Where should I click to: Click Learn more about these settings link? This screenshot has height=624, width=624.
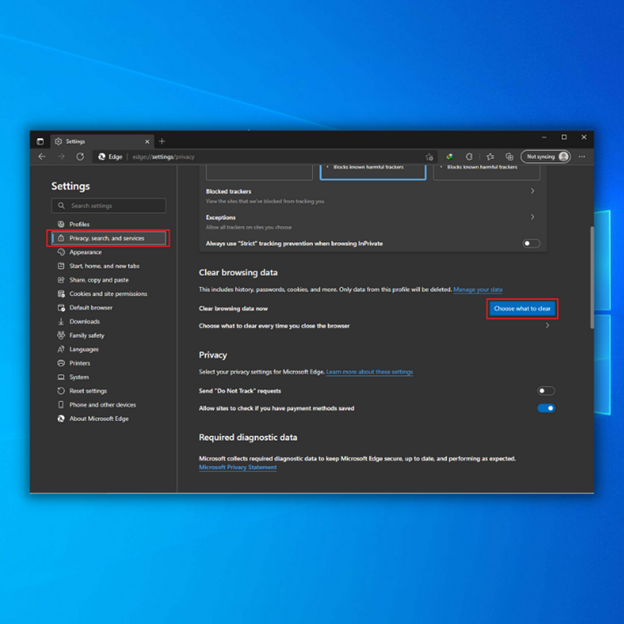(369, 372)
